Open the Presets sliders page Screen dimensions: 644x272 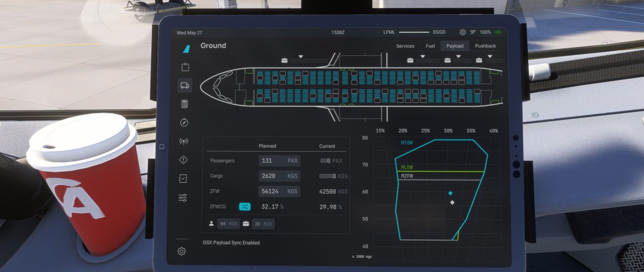[x=183, y=197]
